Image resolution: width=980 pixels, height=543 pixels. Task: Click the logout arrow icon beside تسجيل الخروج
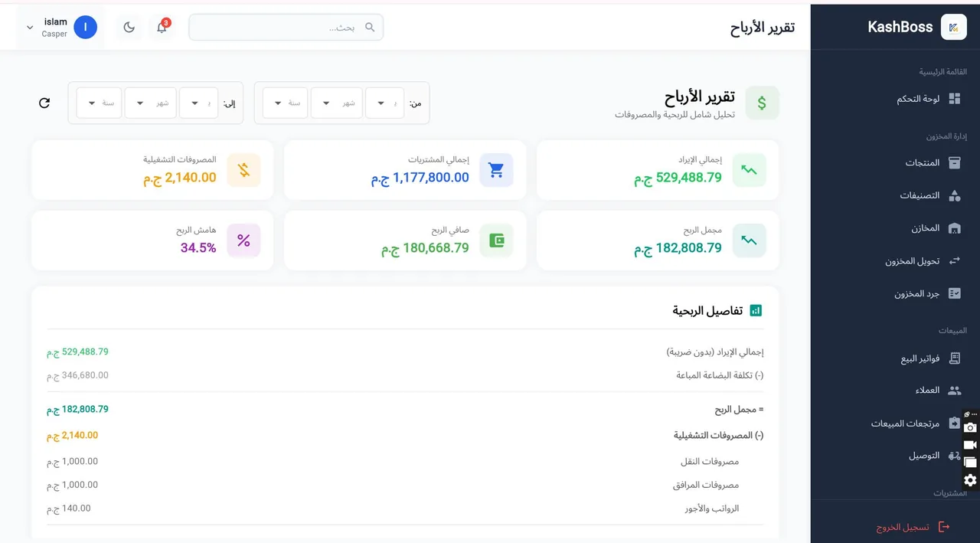coord(943,527)
